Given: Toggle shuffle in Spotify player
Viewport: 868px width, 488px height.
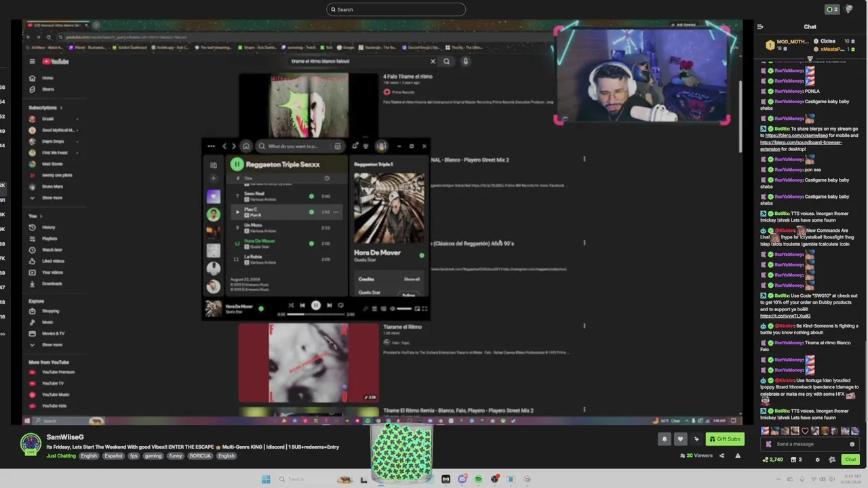Looking at the screenshot, I should click(290, 306).
